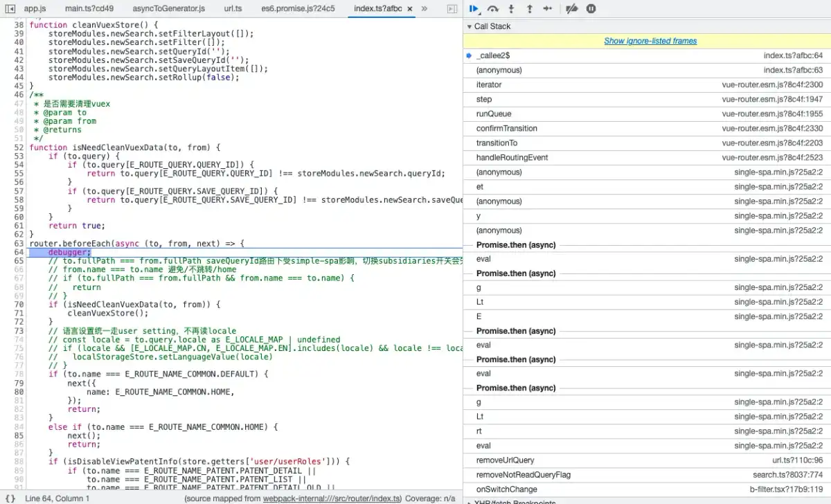831x504 pixels.
Task: Select the url.ts tab
Action: (x=233, y=9)
